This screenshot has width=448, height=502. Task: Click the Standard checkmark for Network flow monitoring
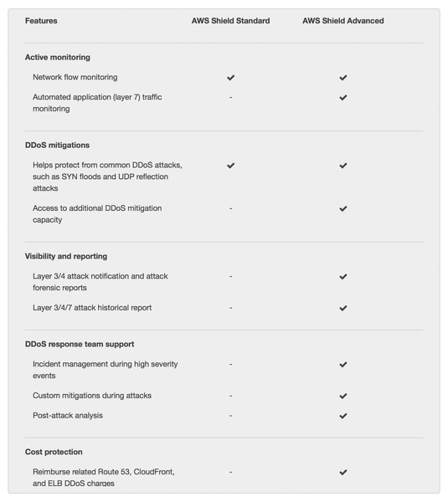tap(231, 78)
